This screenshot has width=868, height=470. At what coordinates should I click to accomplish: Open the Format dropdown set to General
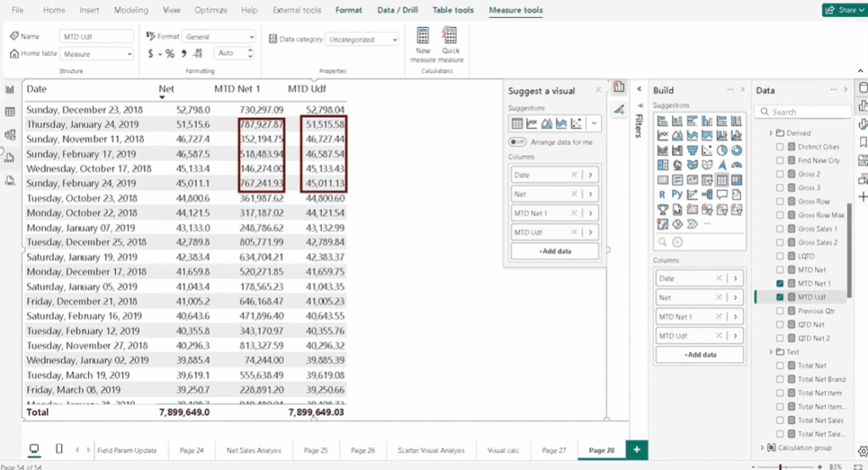click(219, 36)
